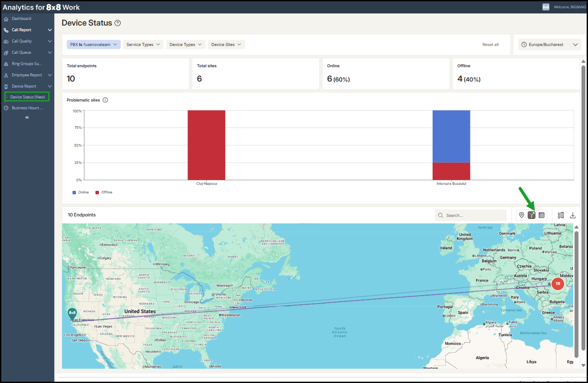Switch to map pin location view

pos(522,215)
